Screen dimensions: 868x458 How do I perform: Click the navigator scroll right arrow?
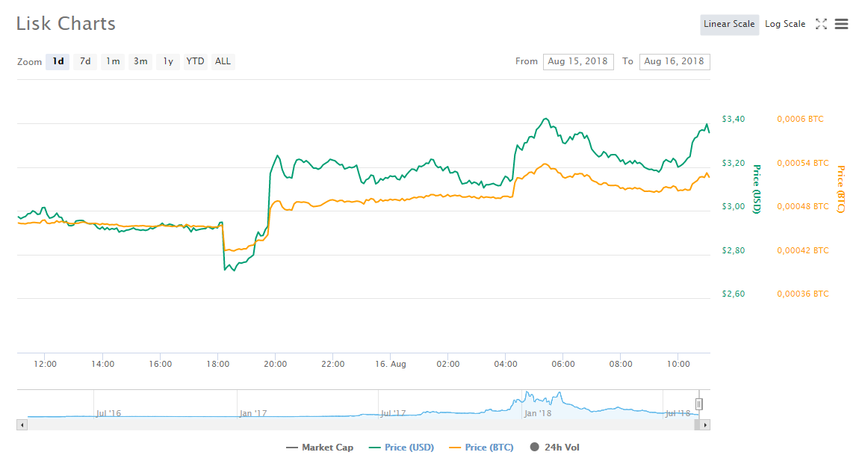coord(705,424)
